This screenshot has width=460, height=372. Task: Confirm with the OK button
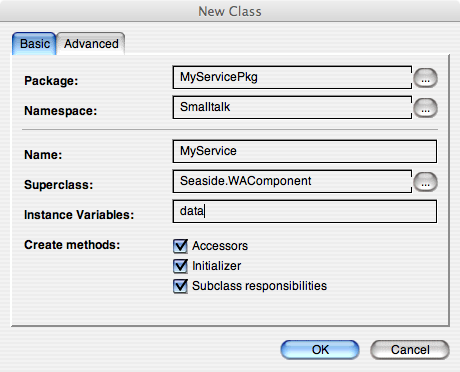pos(320,350)
